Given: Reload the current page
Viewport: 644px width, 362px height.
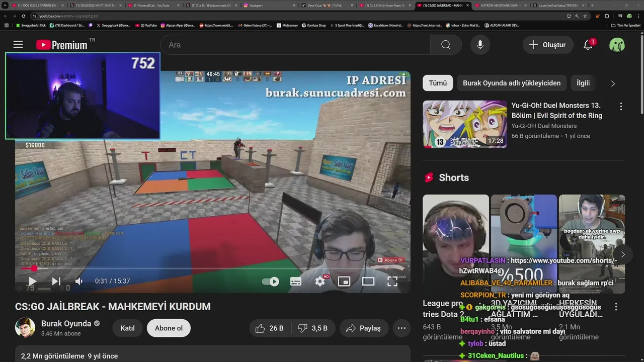Looking at the screenshot, I should pyautogui.click(x=23, y=16).
